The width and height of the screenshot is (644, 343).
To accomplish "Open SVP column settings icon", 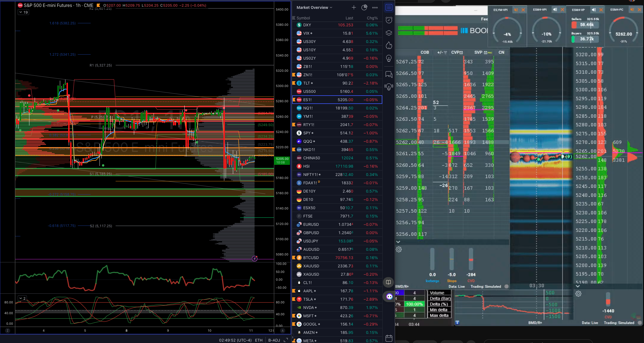I will pyautogui.click(x=486, y=52).
